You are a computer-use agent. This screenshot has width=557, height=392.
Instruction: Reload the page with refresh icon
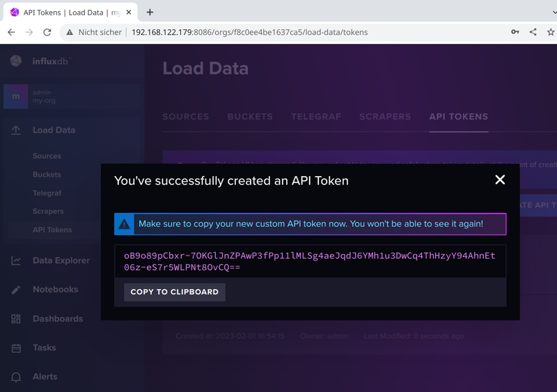[47, 32]
